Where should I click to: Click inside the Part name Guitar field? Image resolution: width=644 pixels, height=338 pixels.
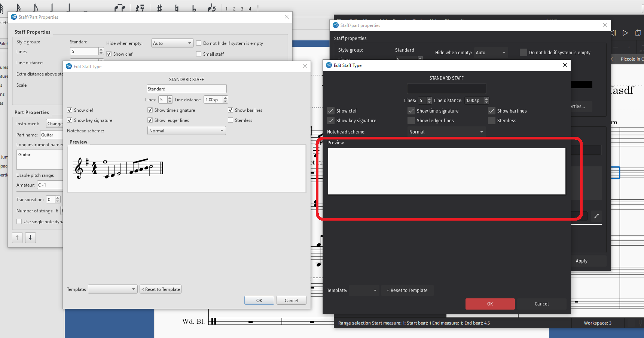[52, 135]
